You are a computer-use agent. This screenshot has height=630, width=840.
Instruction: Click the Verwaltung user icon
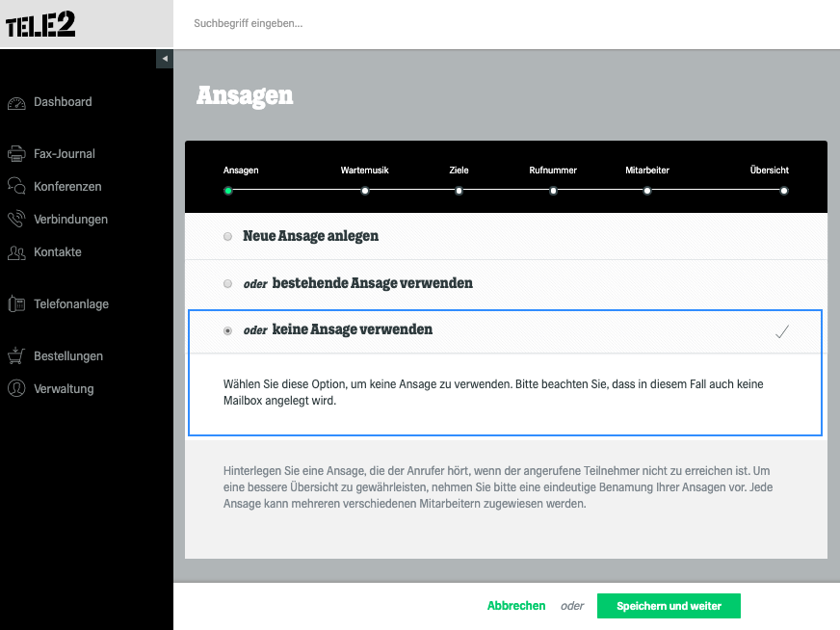16,388
